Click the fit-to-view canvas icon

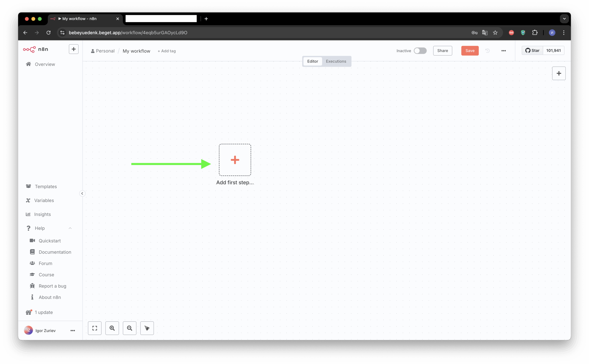click(95, 328)
